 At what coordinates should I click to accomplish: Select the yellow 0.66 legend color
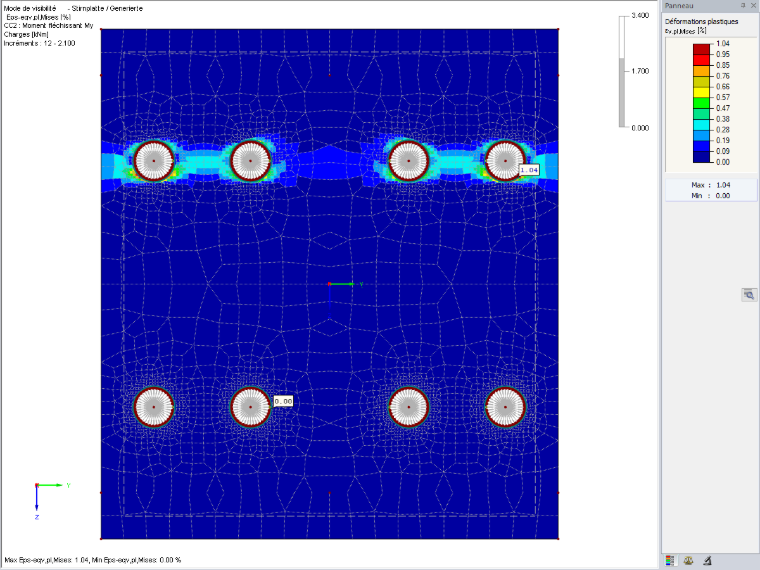click(x=701, y=92)
